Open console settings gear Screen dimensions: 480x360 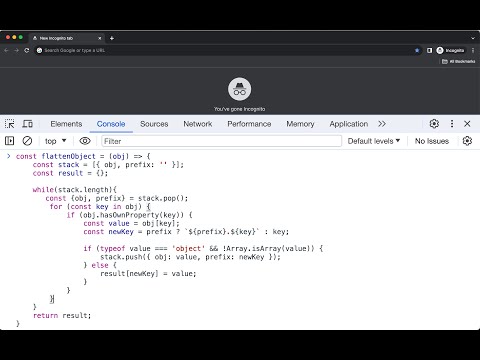(x=467, y=141)
